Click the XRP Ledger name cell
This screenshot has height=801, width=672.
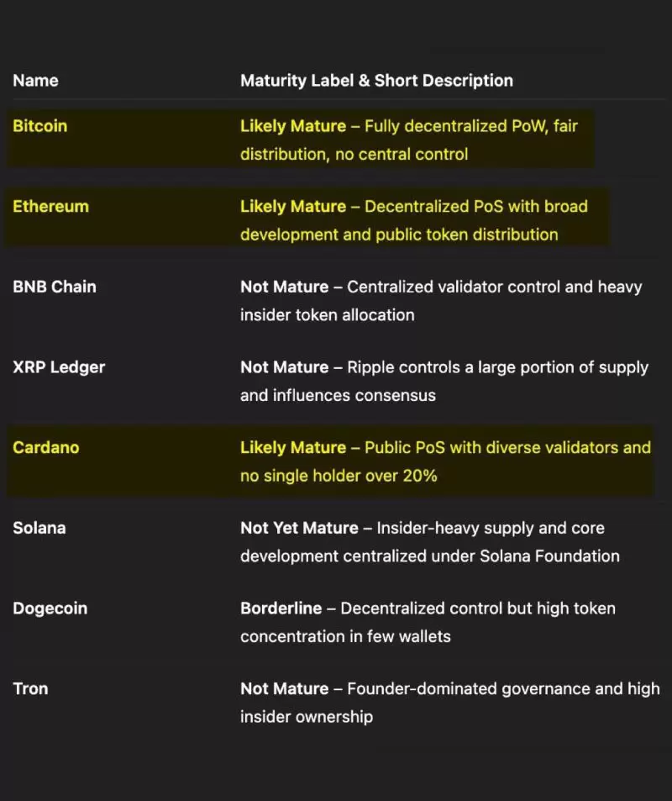[59, 366]
